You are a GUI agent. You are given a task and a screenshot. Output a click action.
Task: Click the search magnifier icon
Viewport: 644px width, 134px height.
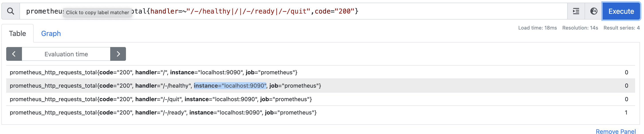[10, 11]
